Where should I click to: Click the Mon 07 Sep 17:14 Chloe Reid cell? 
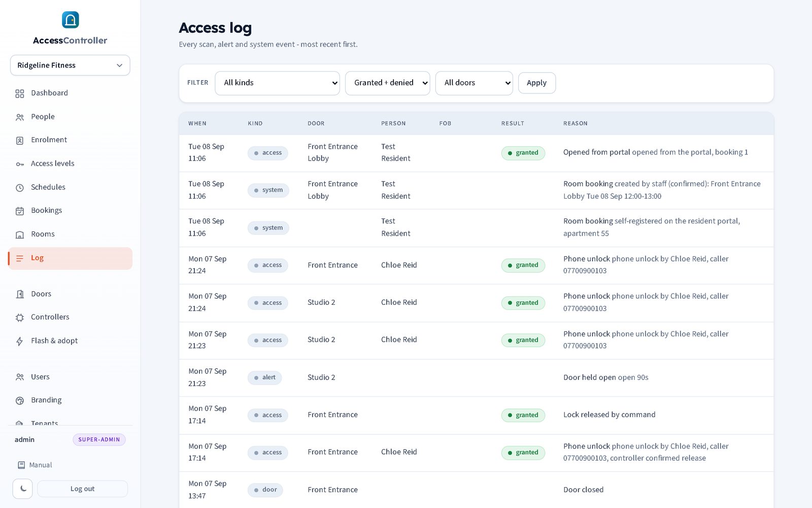[399, 452]
